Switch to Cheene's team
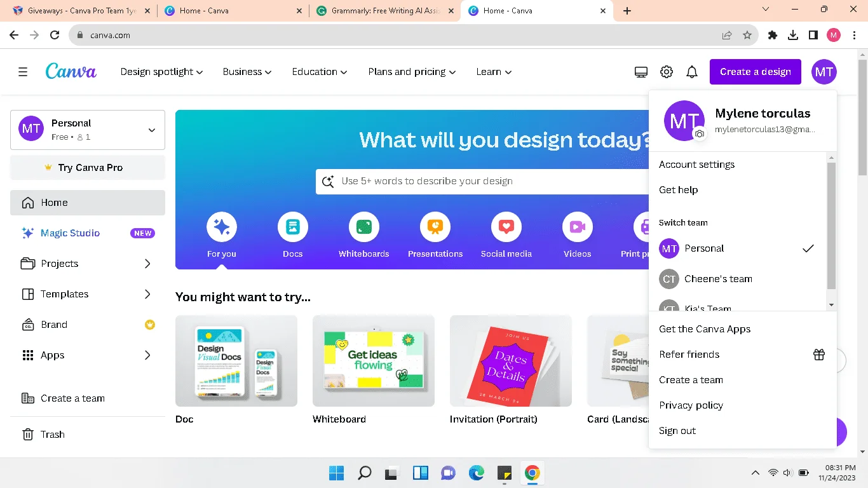This screenshot has height=488, width=868. click(737, 279)
